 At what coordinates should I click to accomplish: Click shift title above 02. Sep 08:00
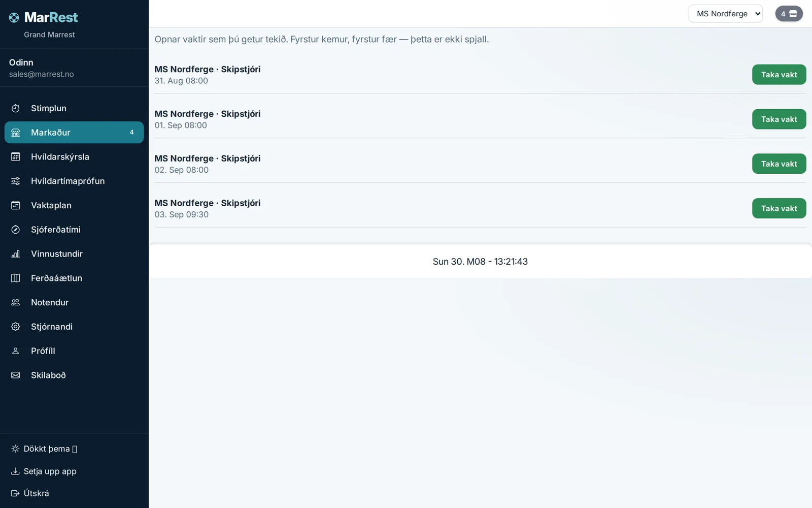tap(208, 158)
